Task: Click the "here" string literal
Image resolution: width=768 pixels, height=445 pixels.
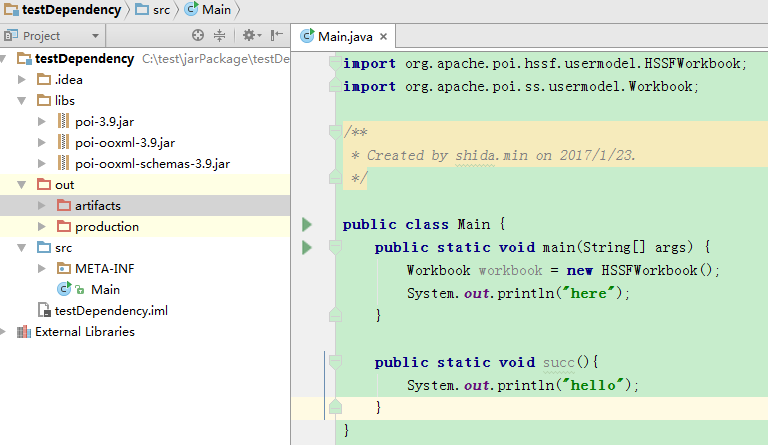Action: click(x=589, y=294)
